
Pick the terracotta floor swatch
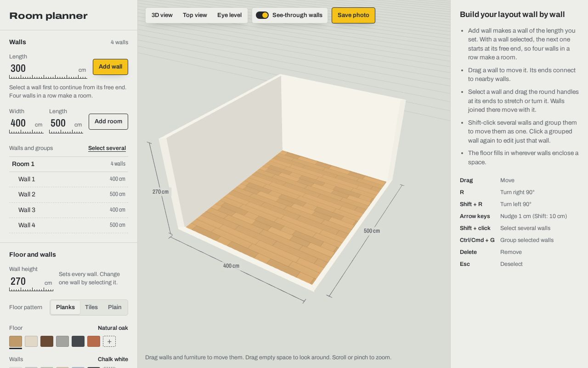94,341
